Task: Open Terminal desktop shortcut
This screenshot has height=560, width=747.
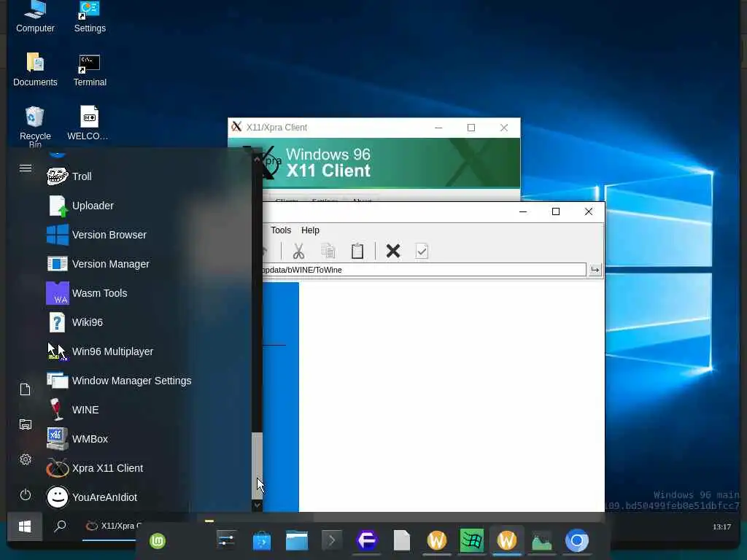Action: point(90,69)
